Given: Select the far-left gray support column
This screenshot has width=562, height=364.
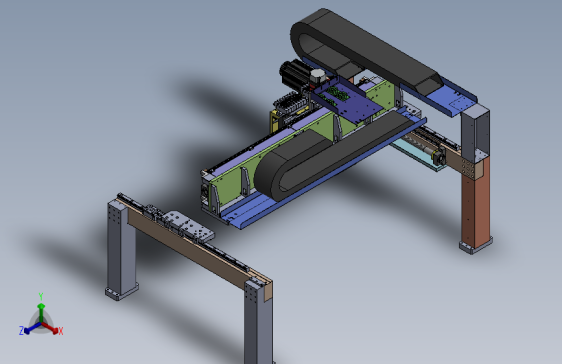Looking at the screenshot, I should [x=121, y=249].
